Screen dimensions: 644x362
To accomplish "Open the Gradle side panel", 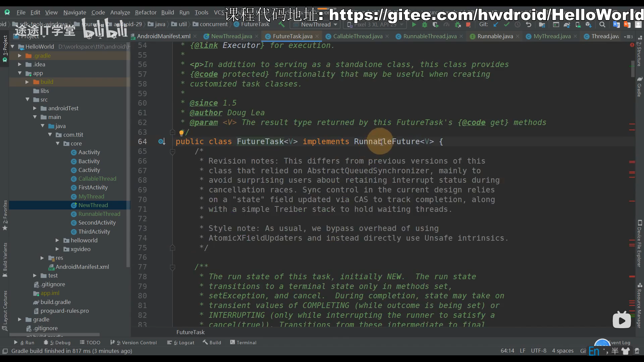I will [x=640, y=86].
